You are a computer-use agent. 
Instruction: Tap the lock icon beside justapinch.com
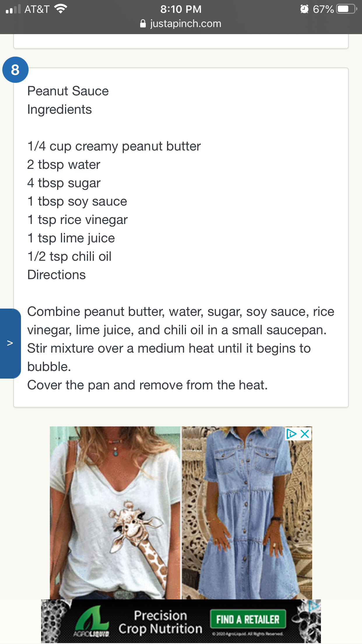(143, 24)
